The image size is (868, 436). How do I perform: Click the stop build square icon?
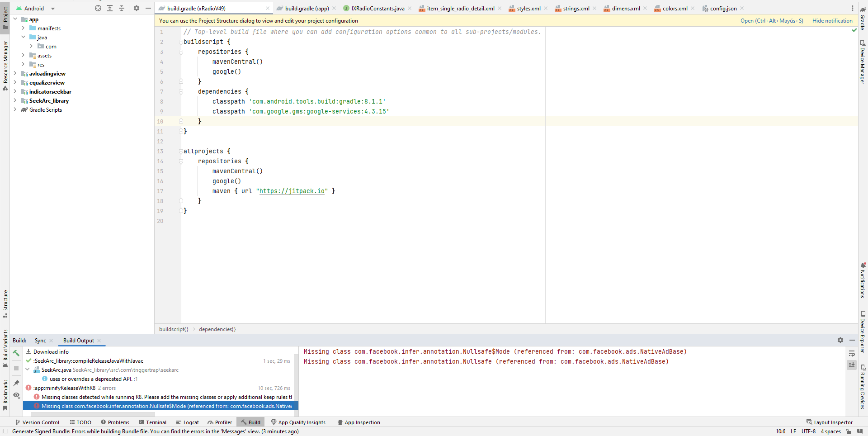(x=16, y=368)
